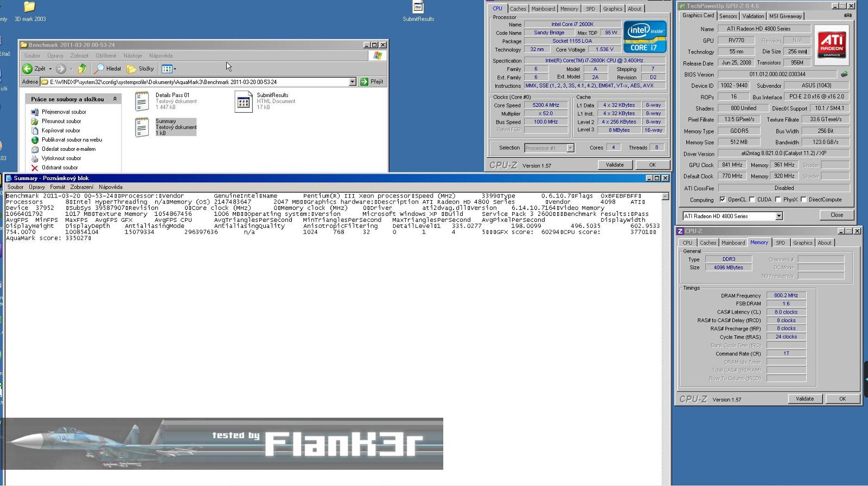
Task: Open MSI Giveaway tab in GPU-Z
Action: click(786, 16)
